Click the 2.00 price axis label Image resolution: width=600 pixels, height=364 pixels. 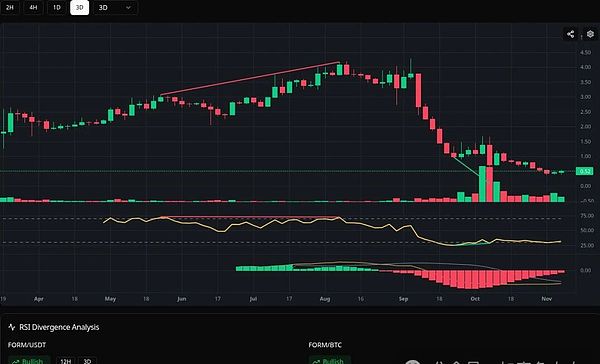pyautogui.click(x=585, y=127)
